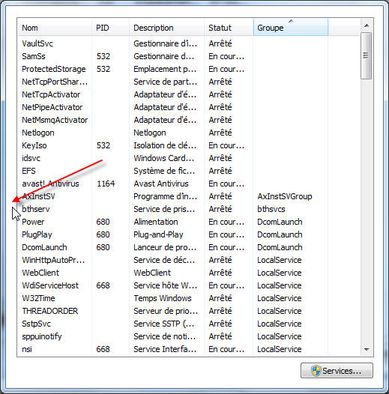Click the Statut column header
389x394 pixels.
pyautogui.click(x=229, y=28)
